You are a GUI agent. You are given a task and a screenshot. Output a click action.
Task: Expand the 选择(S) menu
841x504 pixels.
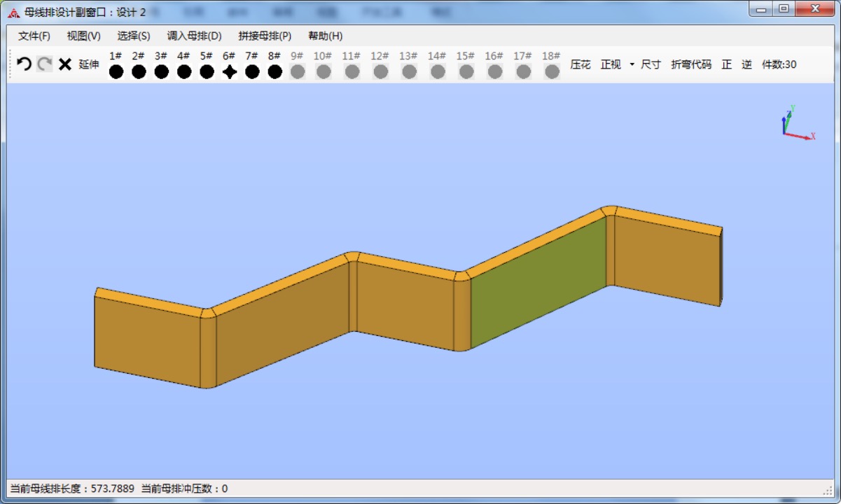tap(134, 36)
